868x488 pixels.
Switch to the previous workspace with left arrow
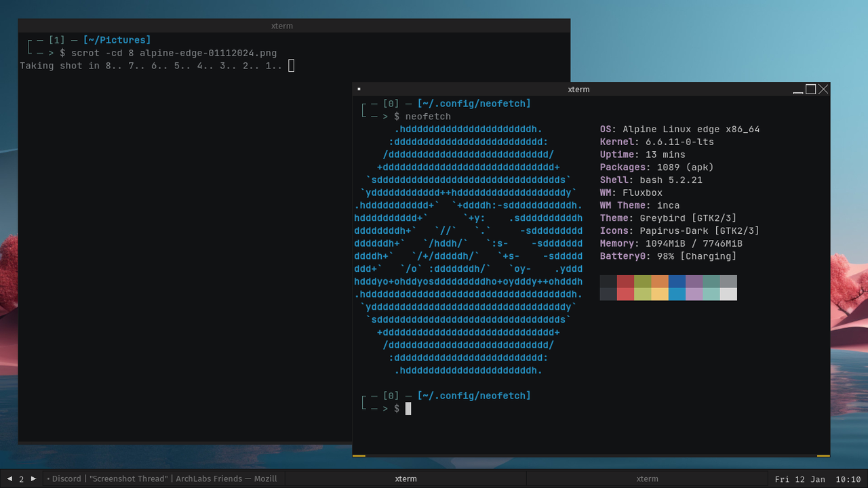pyautogui.click(x=9, y=479)
